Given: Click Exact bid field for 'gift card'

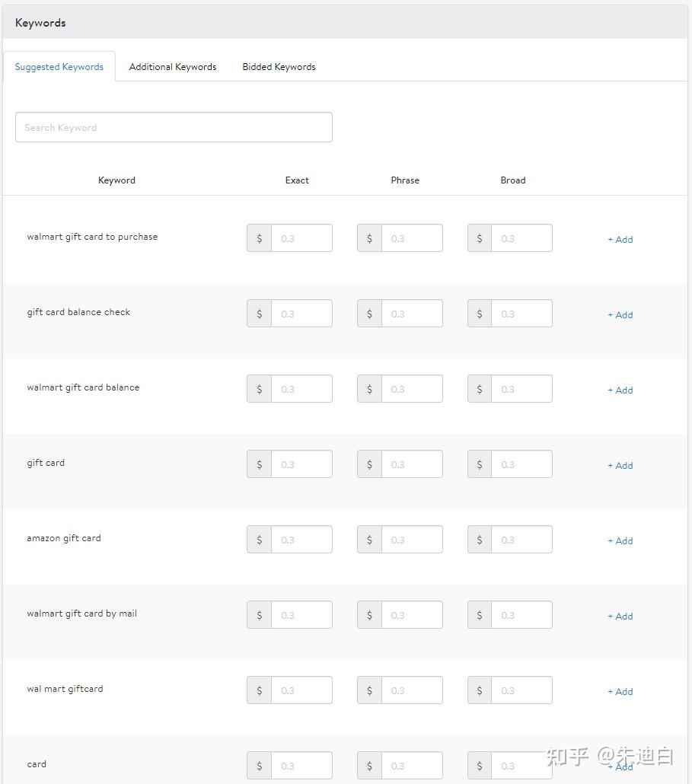Looking at the screenshot, I should (301, 464).
